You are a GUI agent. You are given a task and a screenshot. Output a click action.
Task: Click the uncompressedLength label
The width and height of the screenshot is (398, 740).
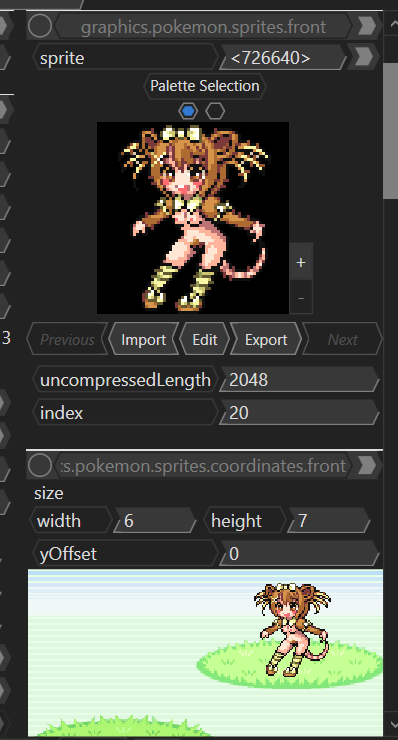[125, 379]
